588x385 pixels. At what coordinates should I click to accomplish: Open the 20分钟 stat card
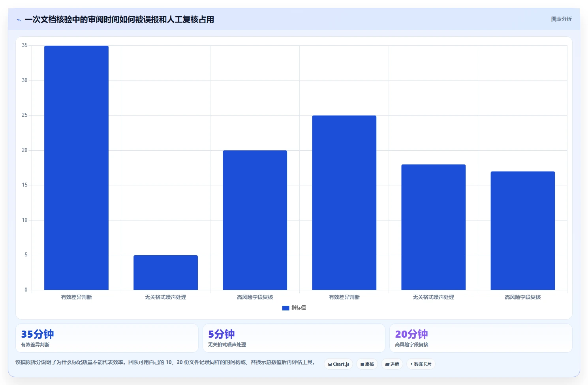[x=481, y=338]
